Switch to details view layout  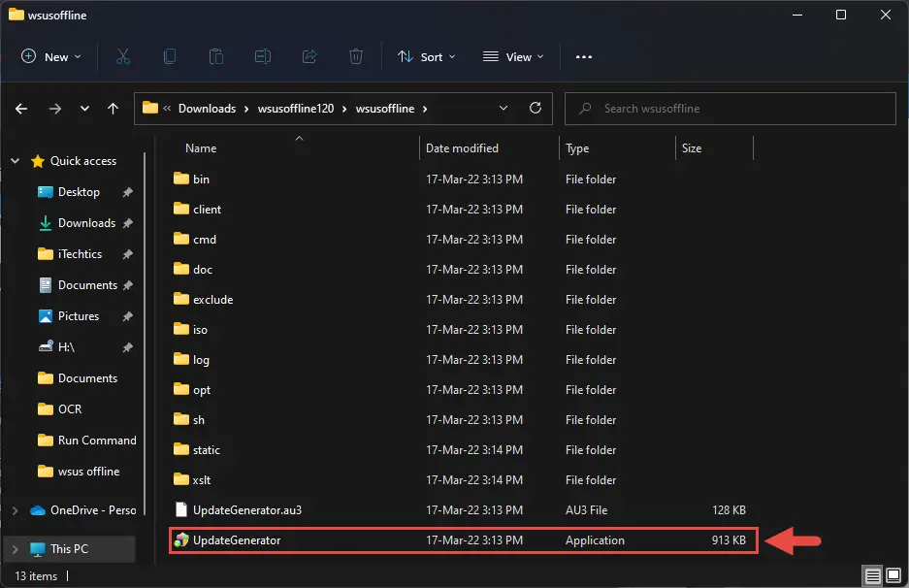click(873, 575)
